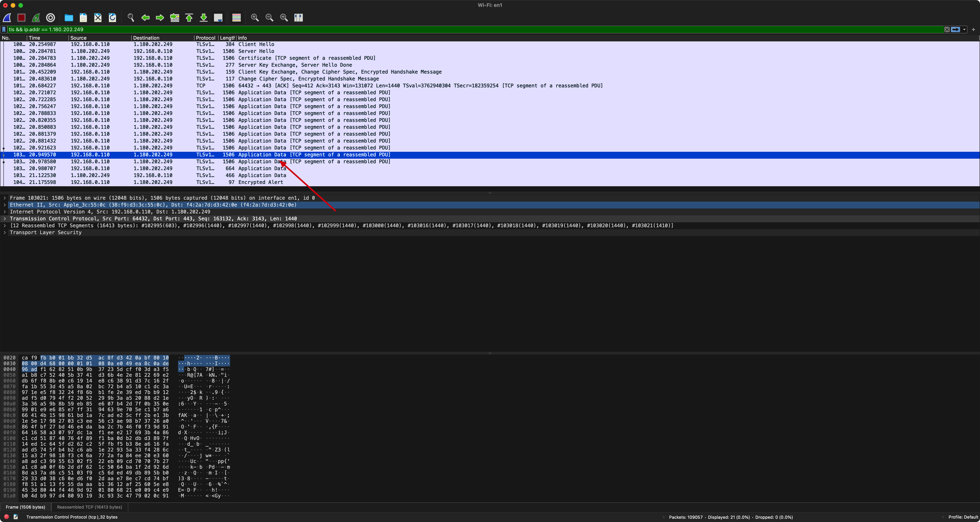This screenshot has width=980, height=522.
Task: Jump to the last packet using the down arrow icon
Action: (x=203, y=17)
